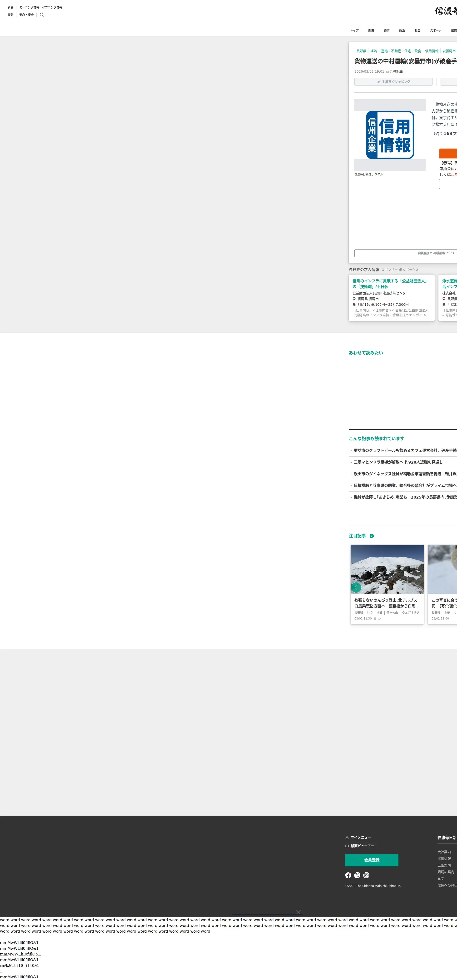Click the search magnifier icon in header

coord(42,15)
